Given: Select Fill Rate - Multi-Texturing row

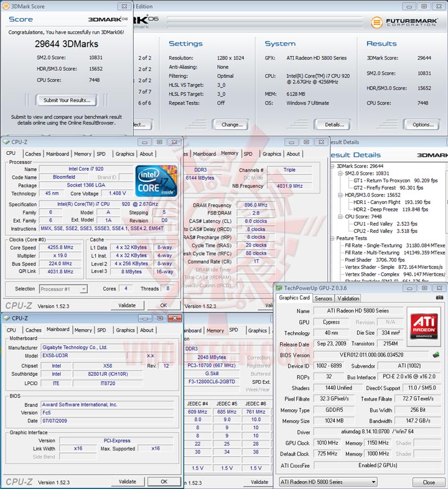Looking at the screenshot, I should coord(394,253).
